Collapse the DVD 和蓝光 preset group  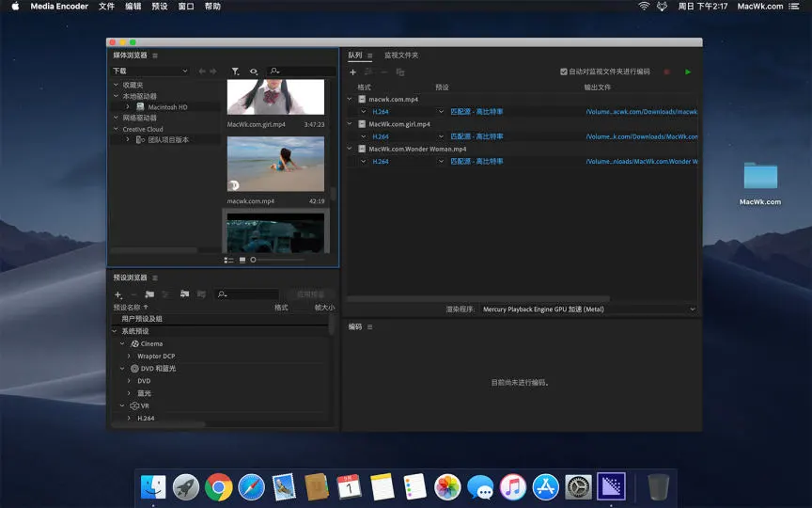[122, 369]
